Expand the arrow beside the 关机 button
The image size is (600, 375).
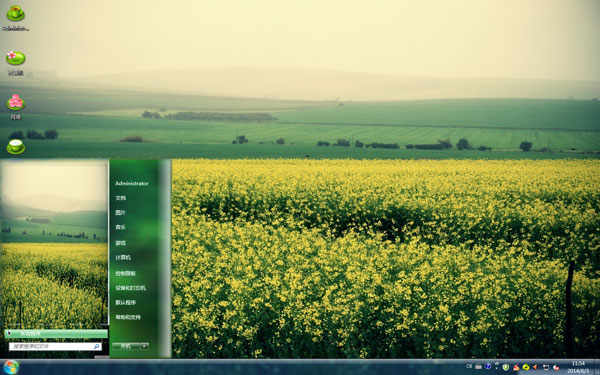tap(144, 346)
